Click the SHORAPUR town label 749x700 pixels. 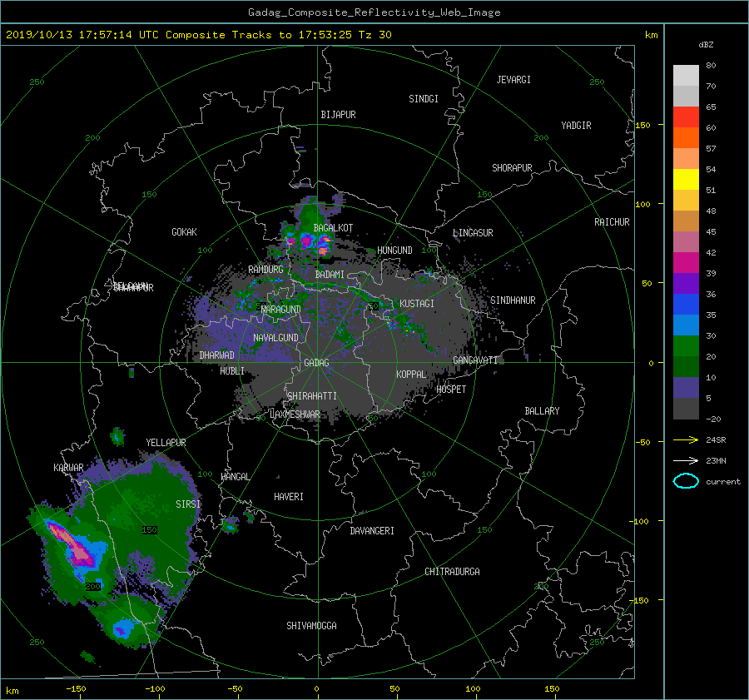[x=512, y=168]
